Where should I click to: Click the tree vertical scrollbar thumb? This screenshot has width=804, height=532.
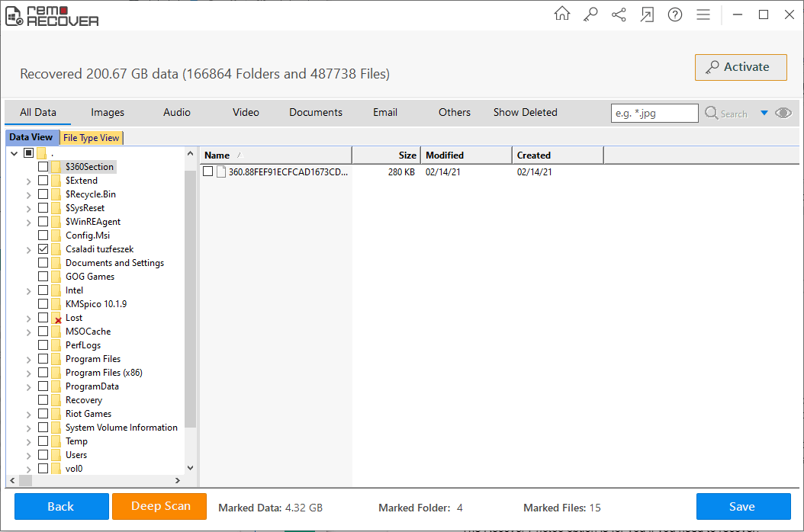coord(190,299)
